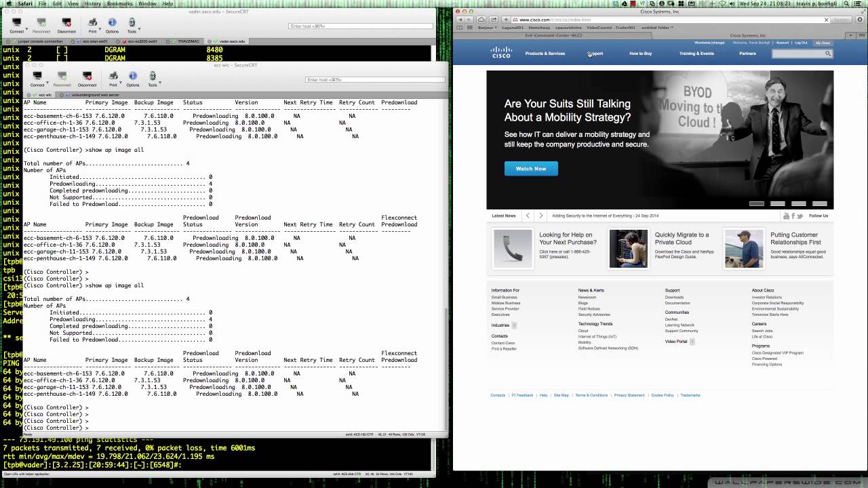Screen dimensions: 868x488
Task: Click Print icon in vader.aacc.edu SecureCRT window
Action: pyautogui.click(x=92, y=22)
